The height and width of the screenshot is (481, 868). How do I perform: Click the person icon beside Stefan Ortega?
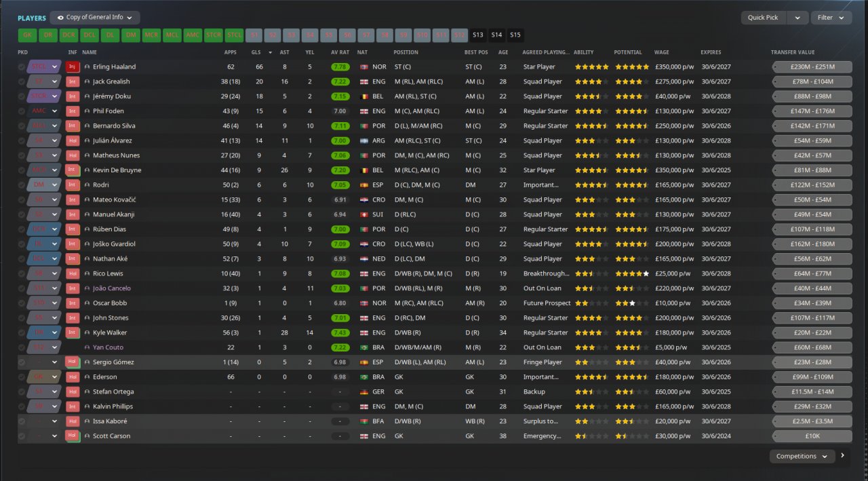coord(87,391)
